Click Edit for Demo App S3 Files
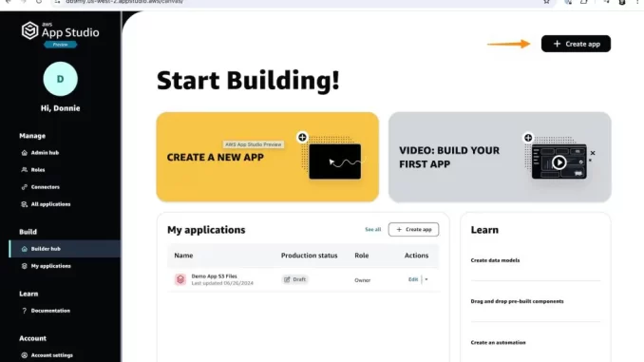Image resolution: width=644 pixels, height=362 pixels. [413, 279]
